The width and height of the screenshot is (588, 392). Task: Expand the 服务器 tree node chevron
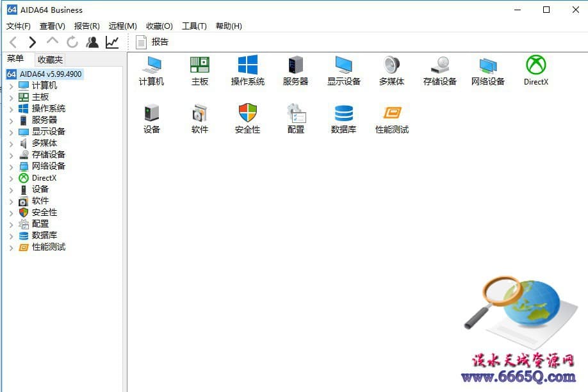(x=12, y=121)
